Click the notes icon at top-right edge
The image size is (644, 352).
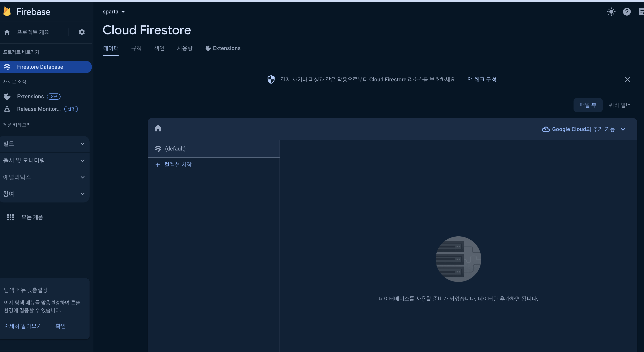tap(641, 12)
